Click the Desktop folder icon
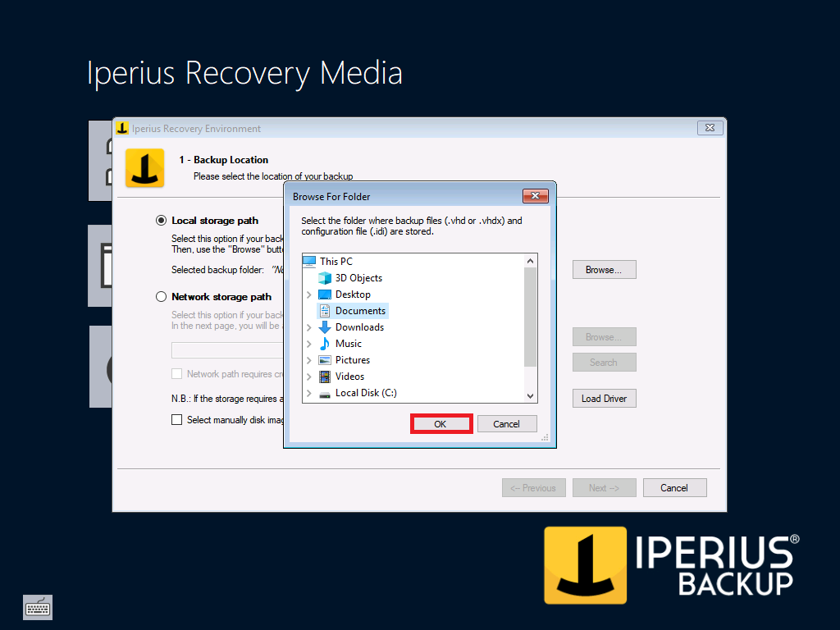The image size is (840, 630). coord(325,294)
